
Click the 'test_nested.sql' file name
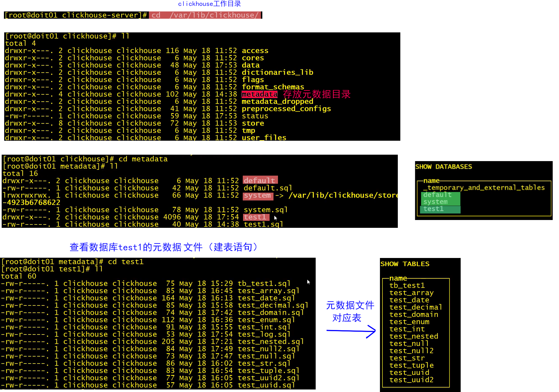pos(271,341)
